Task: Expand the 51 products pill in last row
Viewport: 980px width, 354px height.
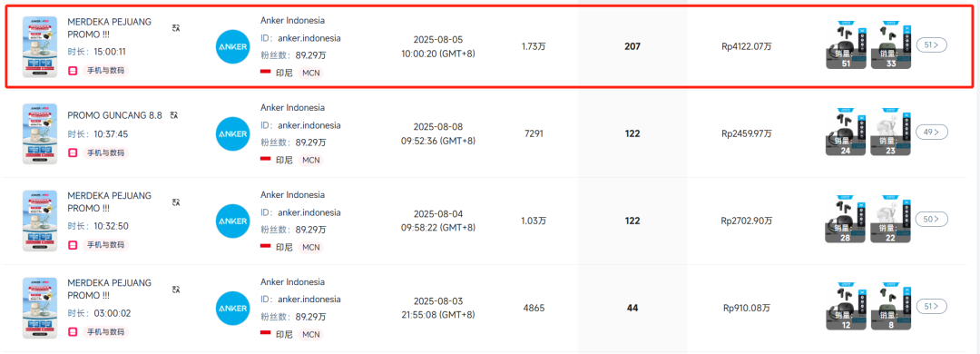Action: tap(931, 307)
